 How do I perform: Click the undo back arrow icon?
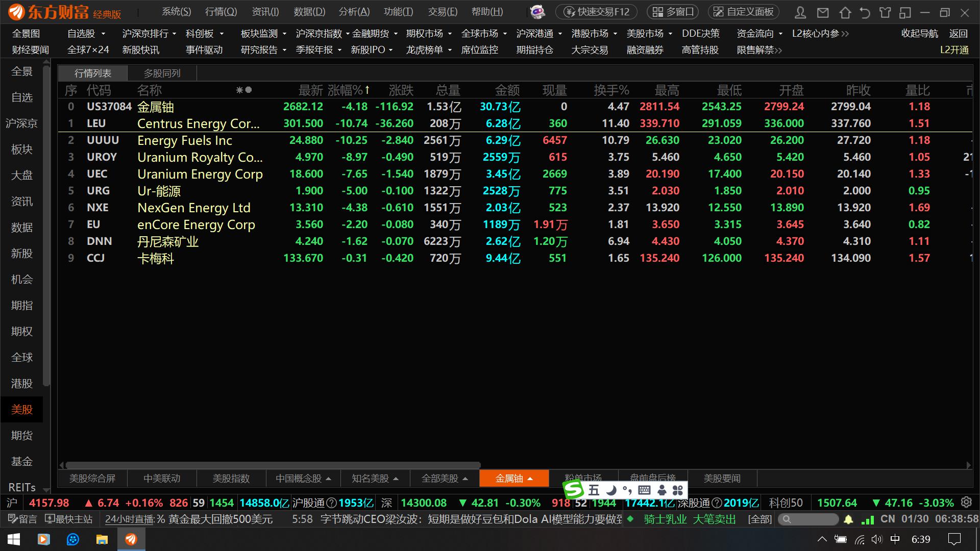click(865, 12)
